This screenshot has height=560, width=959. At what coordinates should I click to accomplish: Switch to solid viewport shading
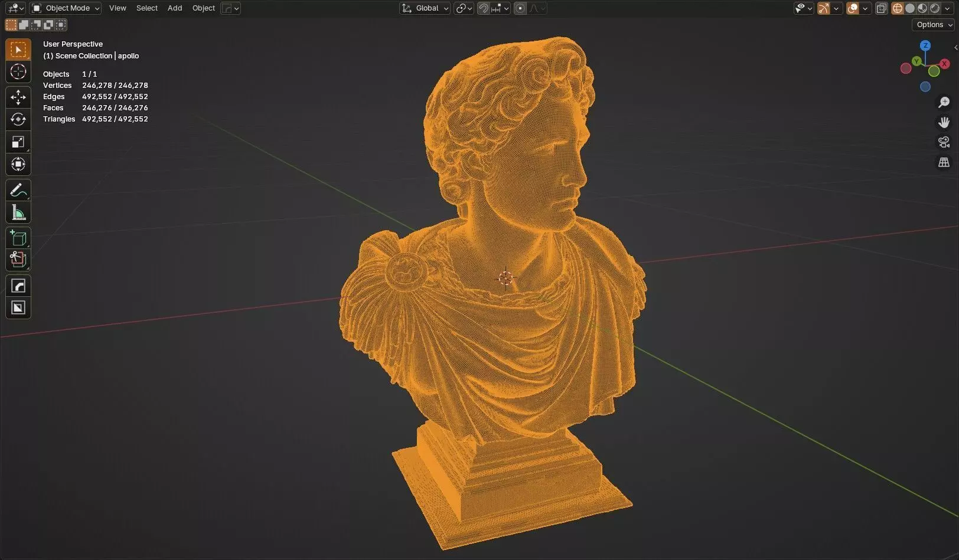coord(910,8)
